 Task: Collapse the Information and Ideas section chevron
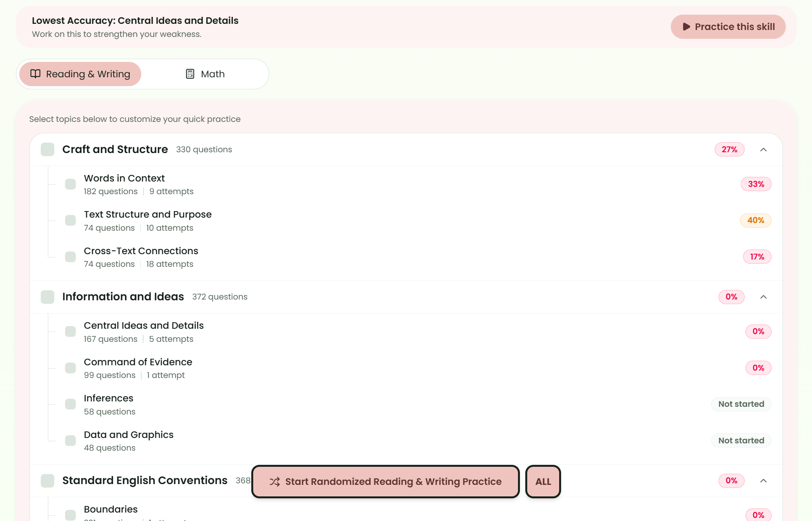coord(764,297)
